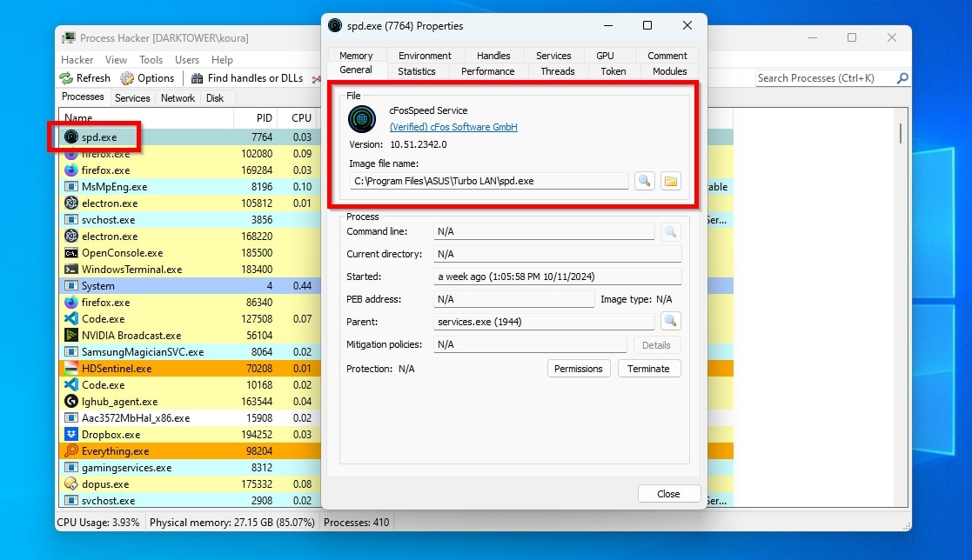Image resolution: width=972 pixels, height=560 pixels.
Task: Open the file location folder icon
Action: coord(670,181)
